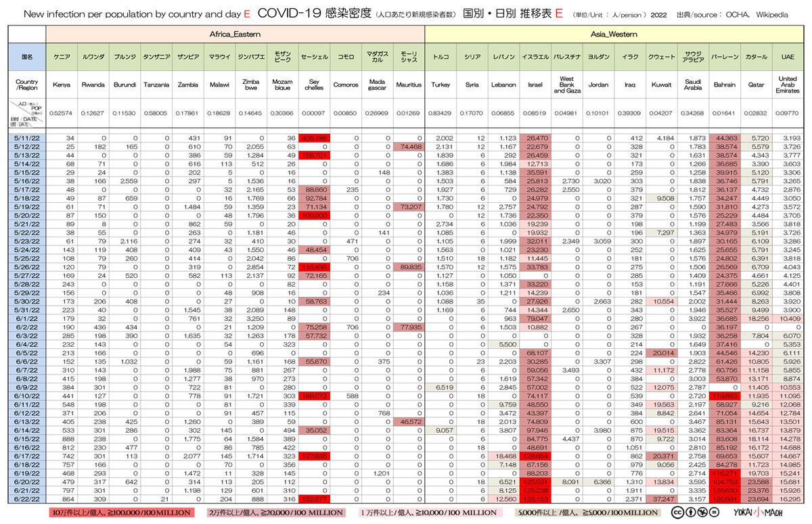Viewport: 812px width, 524px height.
Task: Click Seychelles population value 0.00097
Action: [314, 112]
